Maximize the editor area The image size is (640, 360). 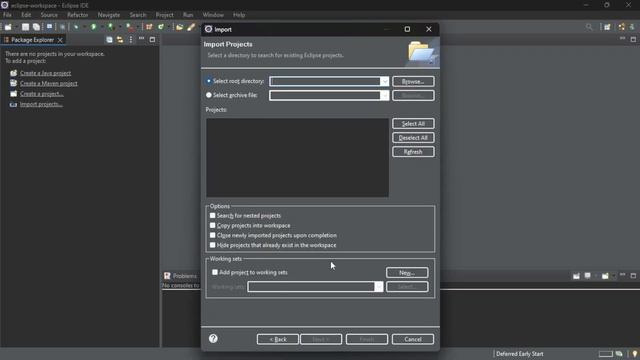point(633,39)
